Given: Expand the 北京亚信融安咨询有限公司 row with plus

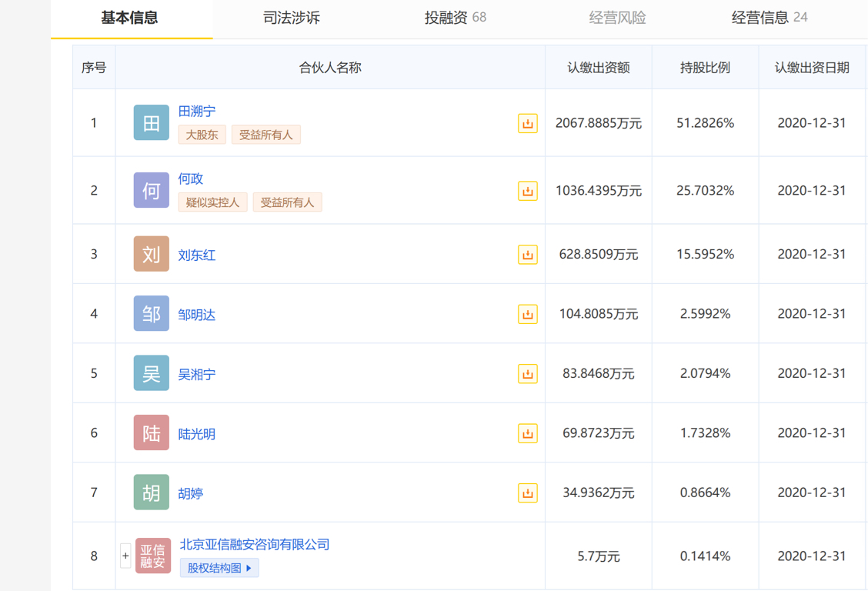Looking at the screenshot, I should point(125,556).
